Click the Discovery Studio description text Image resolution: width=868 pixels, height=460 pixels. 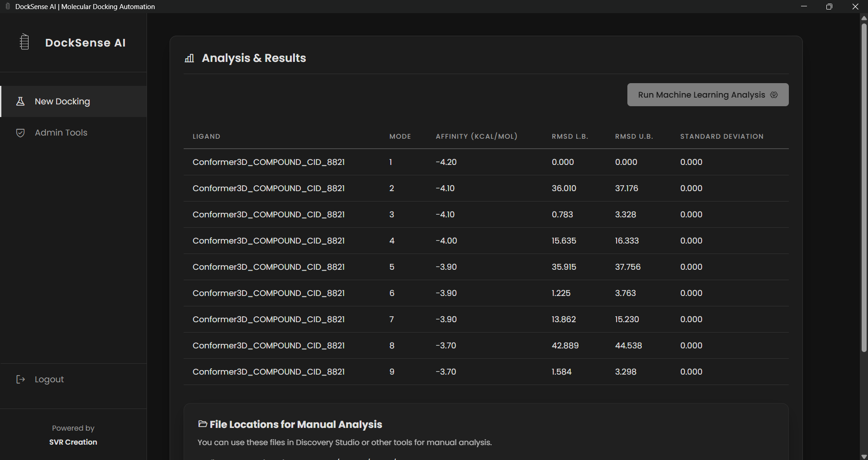point(345,442)
